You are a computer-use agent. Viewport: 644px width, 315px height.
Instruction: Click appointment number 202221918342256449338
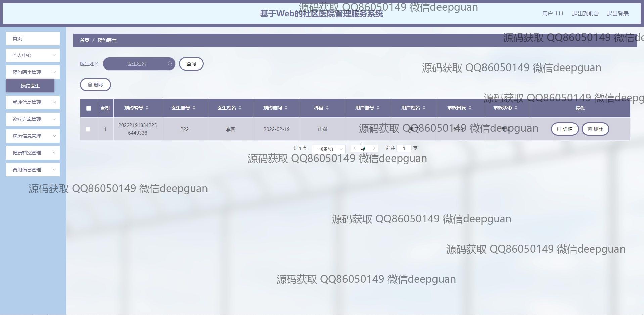coord(138,129)
